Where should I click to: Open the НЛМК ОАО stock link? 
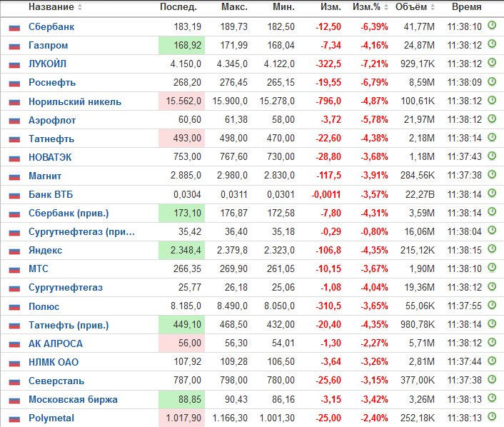click(54, 362)
